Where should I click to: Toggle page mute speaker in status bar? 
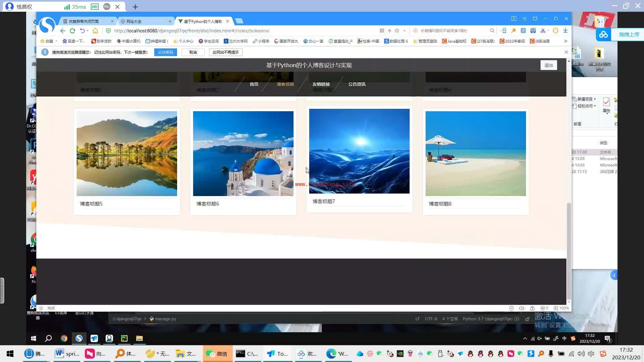(x=522, y=308)
